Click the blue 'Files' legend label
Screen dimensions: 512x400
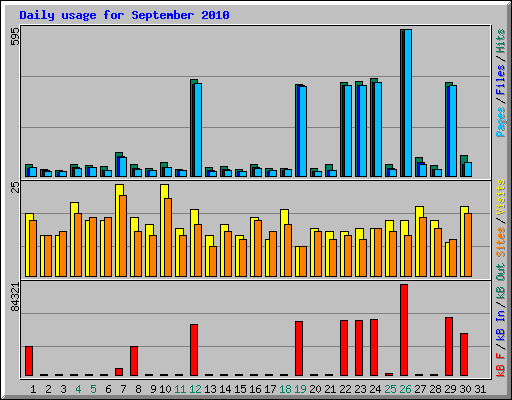tap(500, 79)
